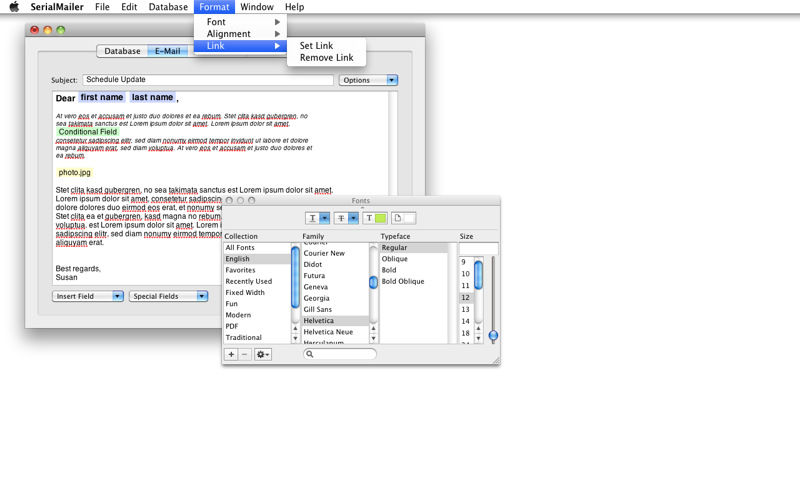Select the Fixed Width collection
Image resolution: width=800 pixels, height=500 pixels.
[257, 292]
